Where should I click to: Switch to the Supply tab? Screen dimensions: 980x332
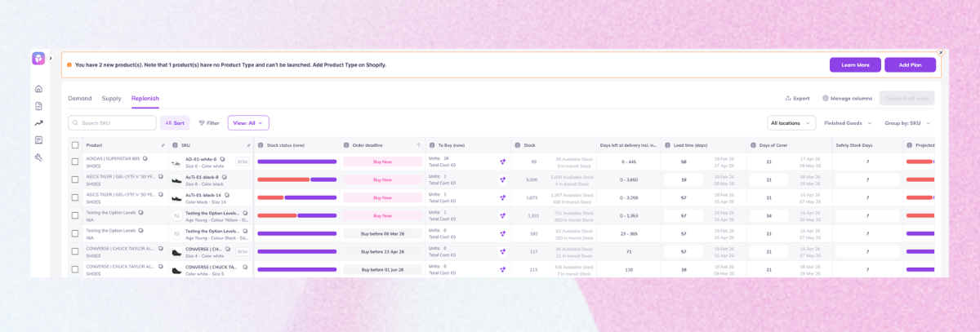(x=112, y=99)
